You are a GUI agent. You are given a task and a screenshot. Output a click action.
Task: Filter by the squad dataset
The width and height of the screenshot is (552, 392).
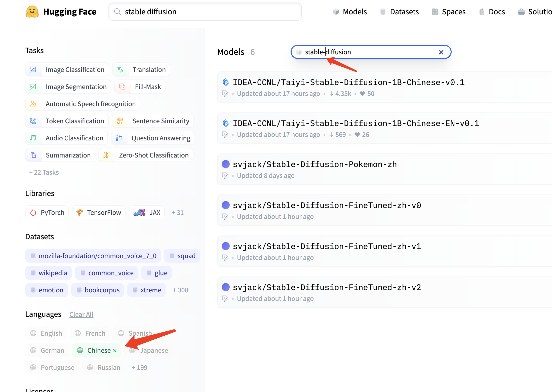[182, 256]
